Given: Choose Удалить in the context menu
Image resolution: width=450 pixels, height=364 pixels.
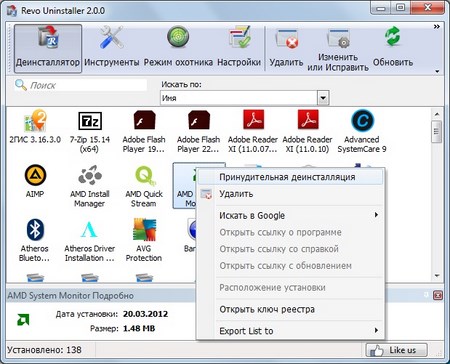Looking at the screenshot, I should click(290, 194).
